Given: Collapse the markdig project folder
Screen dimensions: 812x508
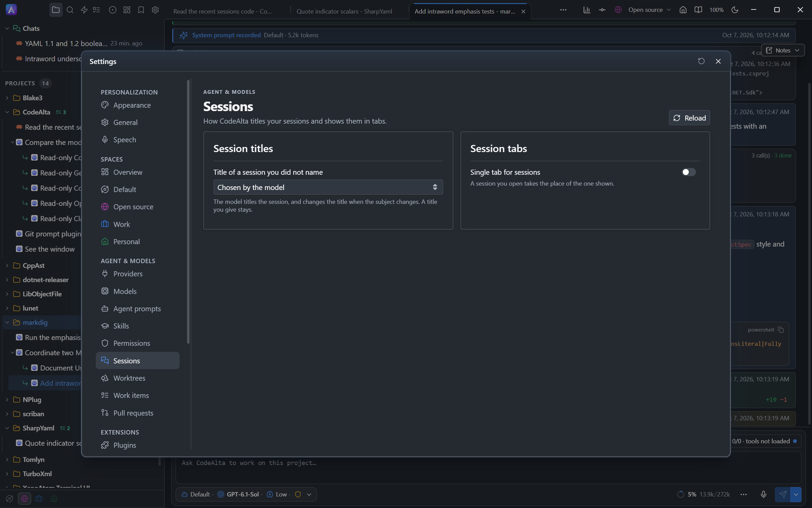Looking at the screenshot, I should 7,322.
